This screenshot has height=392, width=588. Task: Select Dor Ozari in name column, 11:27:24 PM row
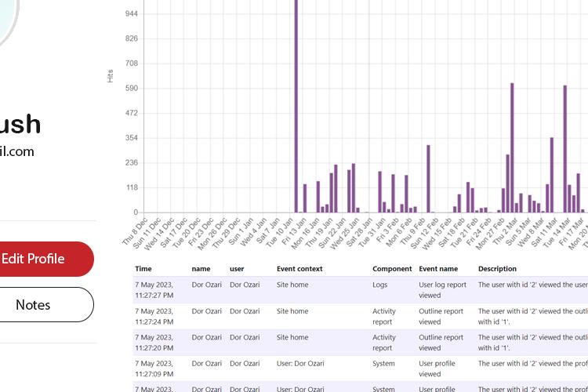(207, 311)
